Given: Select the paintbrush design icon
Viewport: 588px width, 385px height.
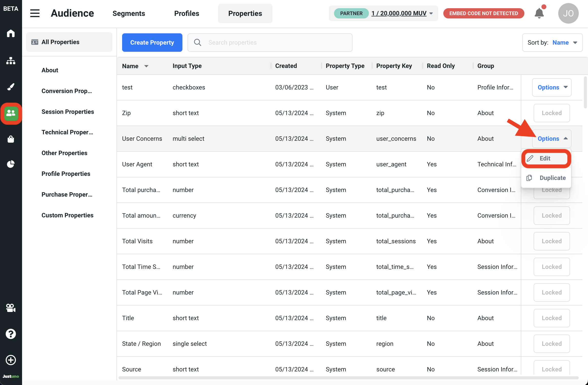Looking at the screenshot, I should tap(11, 87).
